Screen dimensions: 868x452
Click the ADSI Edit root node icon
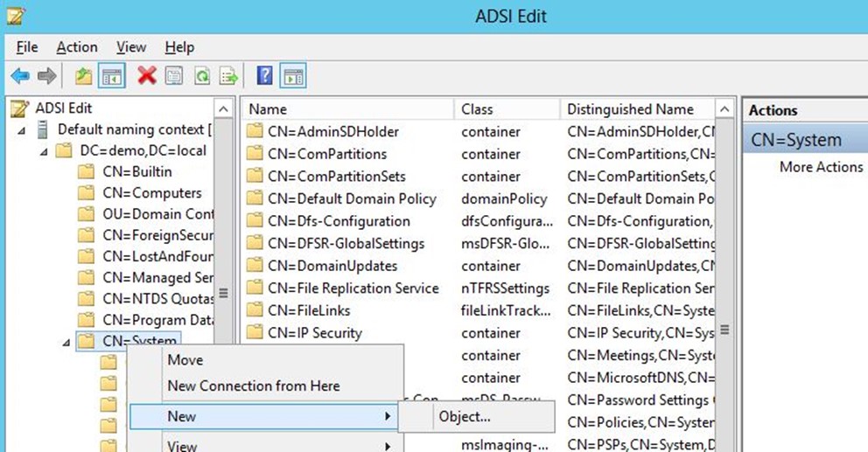pyautogui.click(x=19, y=108)
